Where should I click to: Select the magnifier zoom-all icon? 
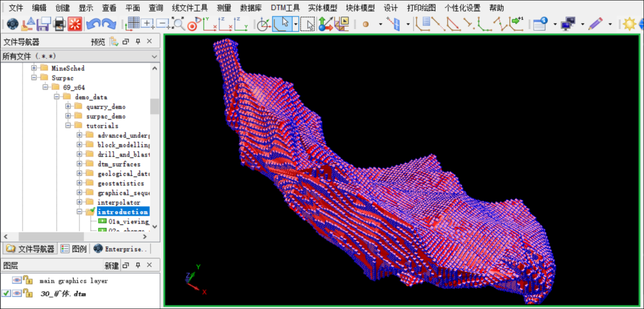click(178, 24)
